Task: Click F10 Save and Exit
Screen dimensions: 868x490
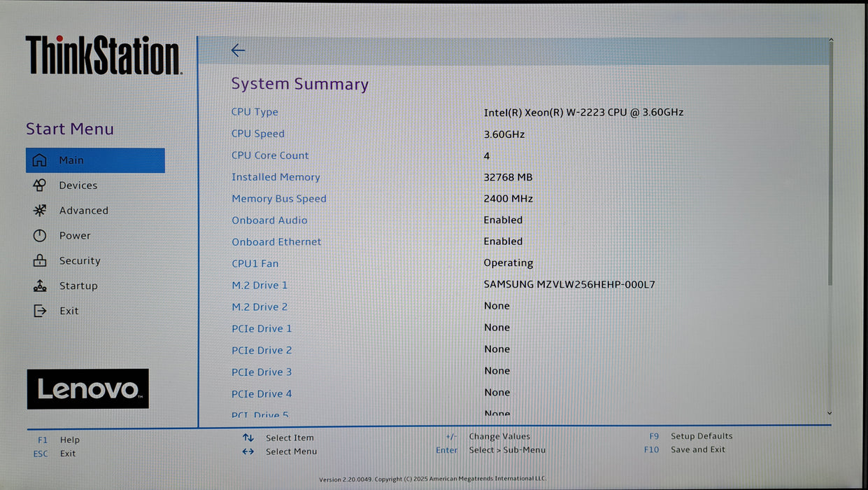Action: pyautogui.click(x=685, y=449)
